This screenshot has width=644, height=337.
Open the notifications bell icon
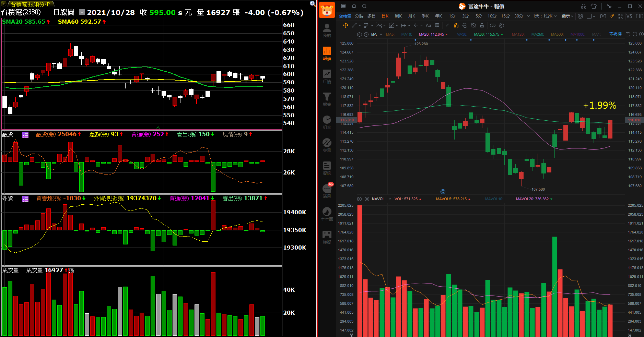(x=354, y=6)
